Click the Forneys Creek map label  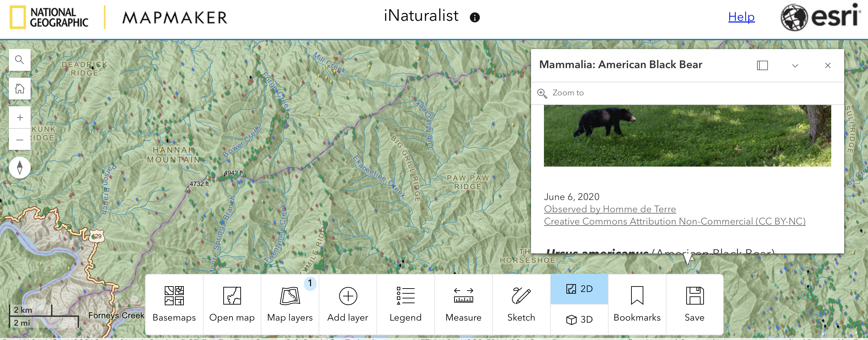click(x=116, y=315)
